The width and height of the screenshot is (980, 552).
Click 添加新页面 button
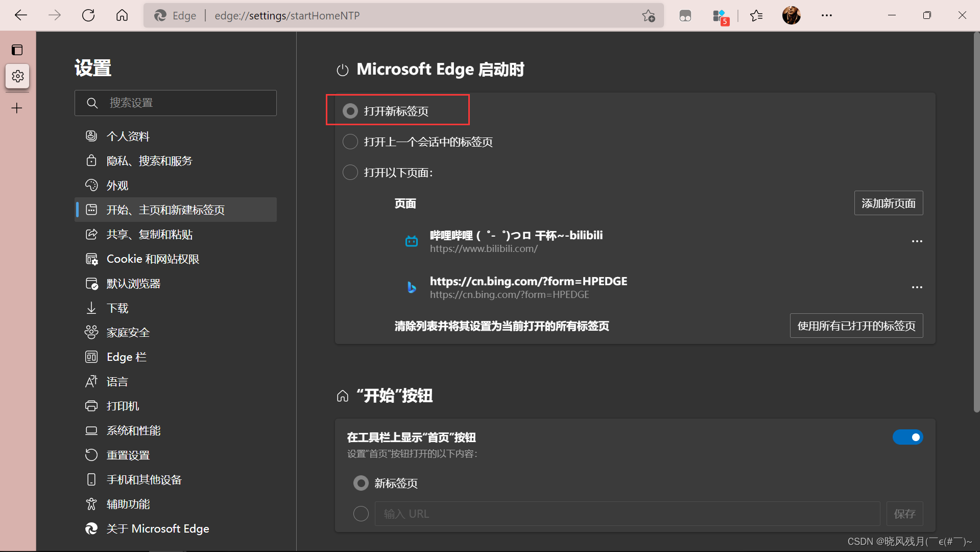[889, 203]
